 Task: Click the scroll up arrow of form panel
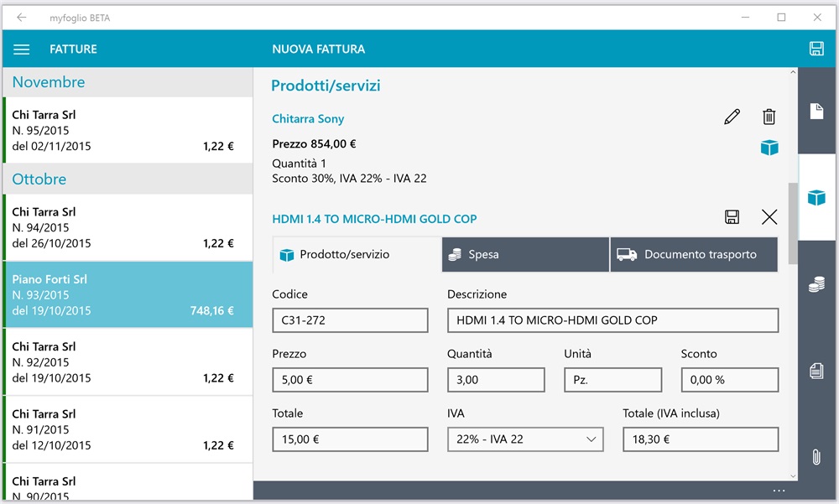pos(793,71)
